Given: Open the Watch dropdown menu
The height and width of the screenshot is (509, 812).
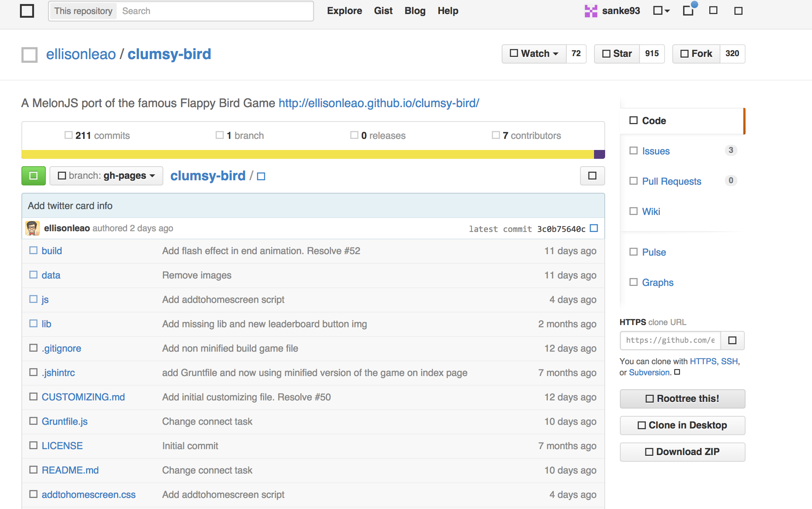Looking at the screenshot, I should 534,54.
